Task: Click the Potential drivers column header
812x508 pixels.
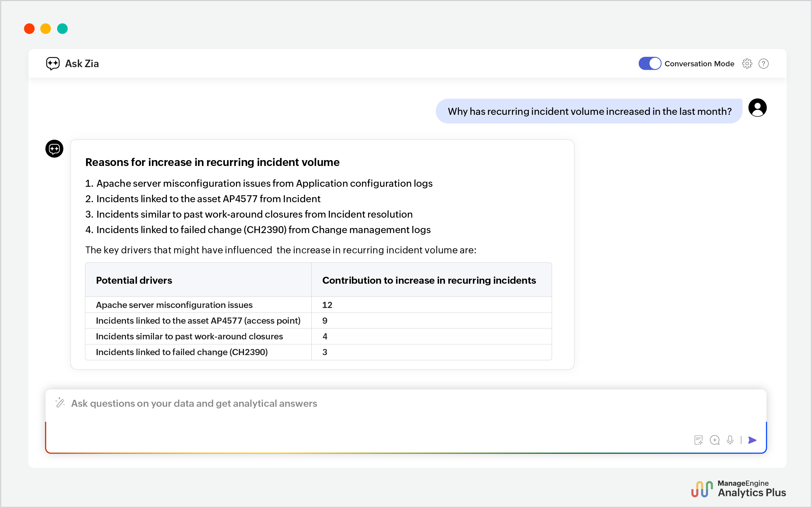Action: click(x=134, y=280)
